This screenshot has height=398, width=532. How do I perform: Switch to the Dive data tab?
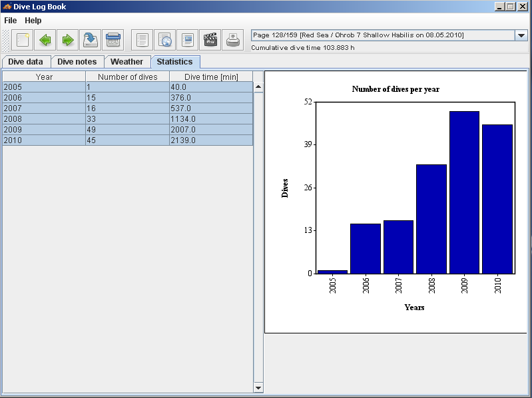click(x=25, y=62)
